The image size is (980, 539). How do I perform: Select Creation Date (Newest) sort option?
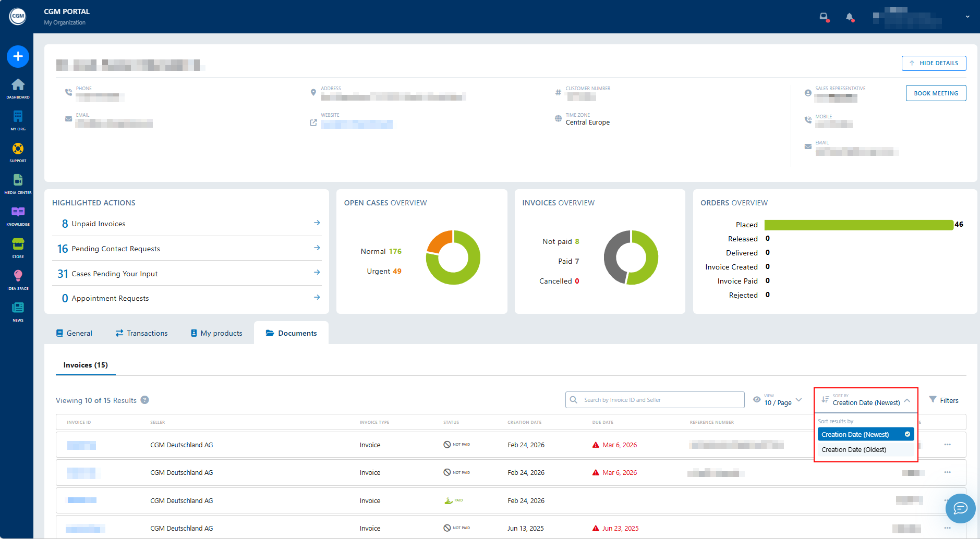(866, 434)
